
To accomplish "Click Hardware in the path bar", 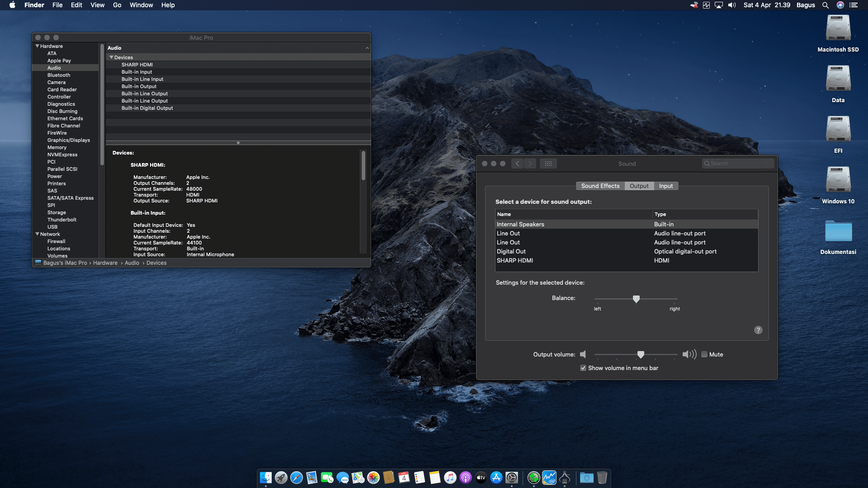I will click(x=105, y=263).
